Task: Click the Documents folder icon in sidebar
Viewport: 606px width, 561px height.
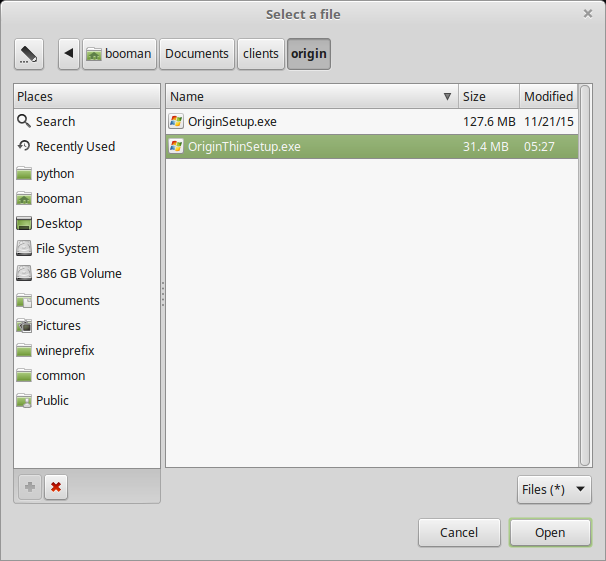Action: click(x=24, y=300)
